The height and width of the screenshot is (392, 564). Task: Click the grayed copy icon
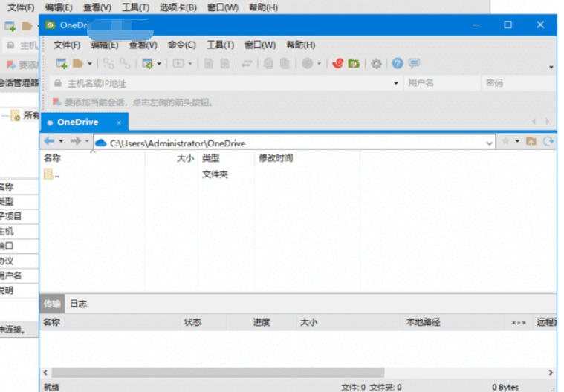tap(268, 64)
